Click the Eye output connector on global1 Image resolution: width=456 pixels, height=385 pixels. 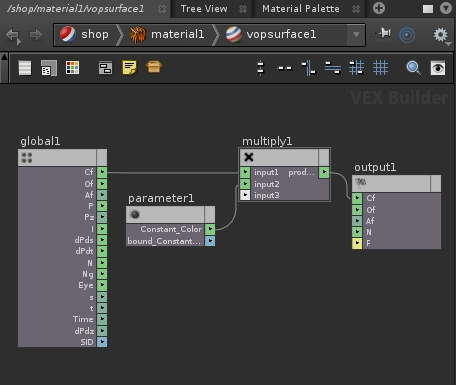click(102, 285)
